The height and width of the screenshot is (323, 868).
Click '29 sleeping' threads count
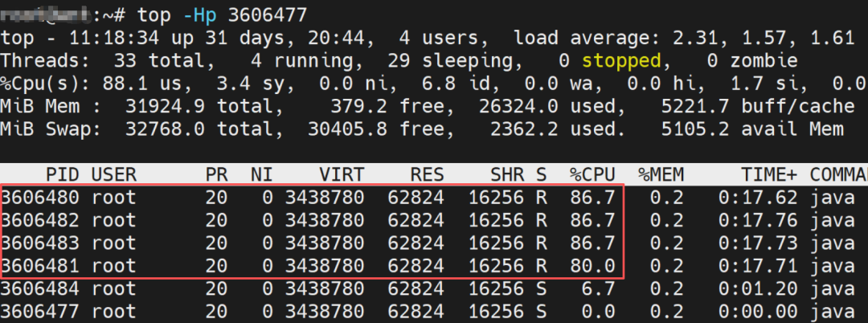(450, 61)
